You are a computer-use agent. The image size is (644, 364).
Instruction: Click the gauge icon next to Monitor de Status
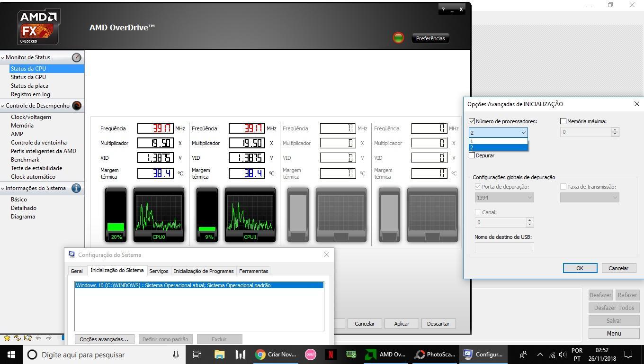(76, 57)
